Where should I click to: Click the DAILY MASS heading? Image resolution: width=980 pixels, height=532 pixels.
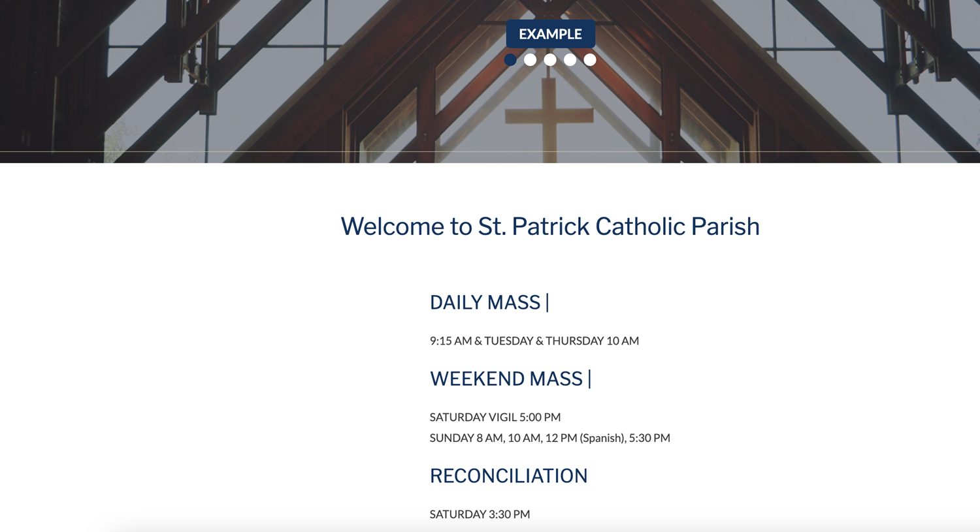[x=485, y=302]
